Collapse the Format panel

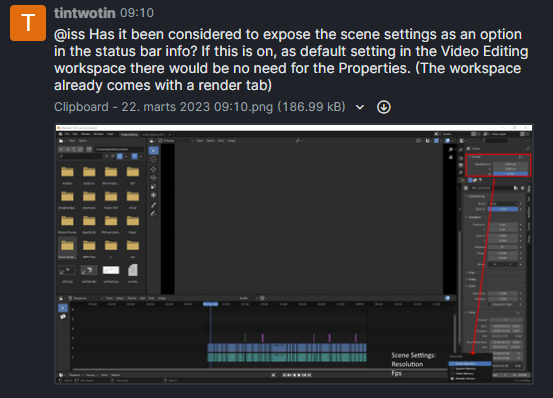(x=475, y=157)
